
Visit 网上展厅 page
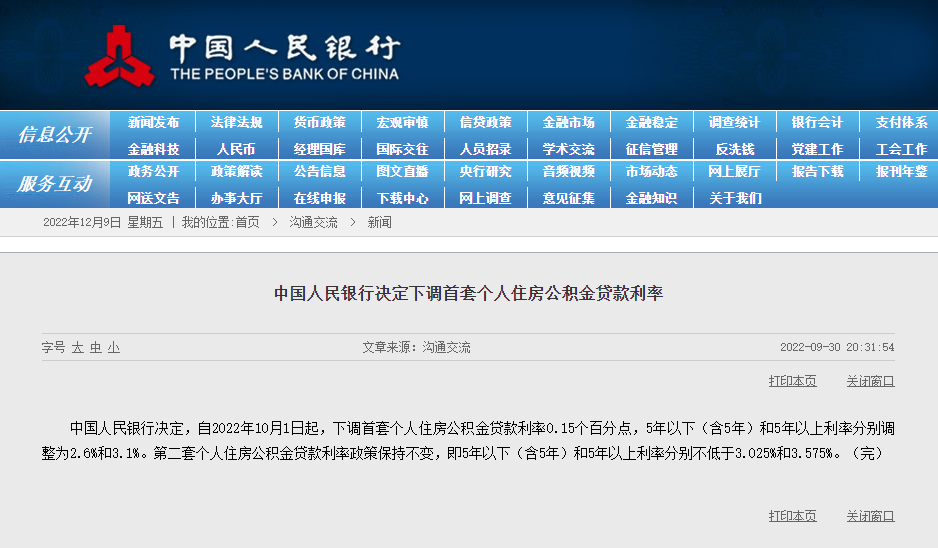(x=735, y=171)
